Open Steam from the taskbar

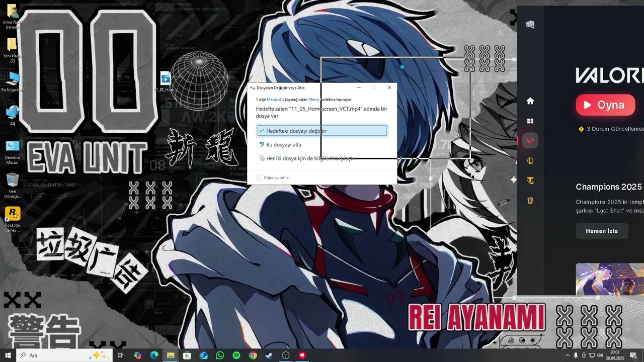(270, 355)
